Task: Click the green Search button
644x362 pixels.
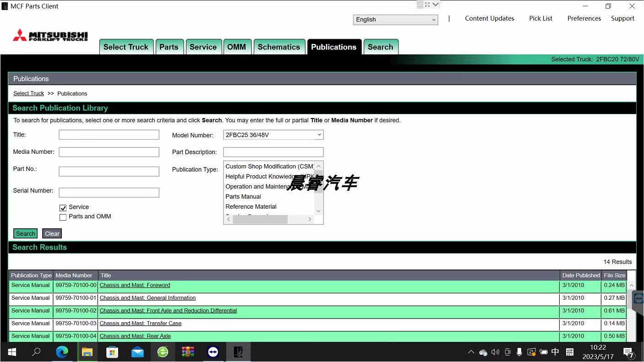Action: (x=26, y=234)
